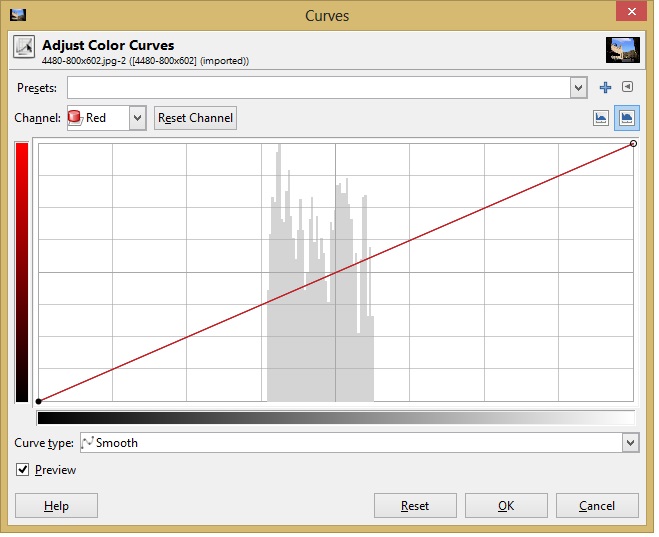
Task: Open the presets menu arrow icon
Action: tap(627, 88)
